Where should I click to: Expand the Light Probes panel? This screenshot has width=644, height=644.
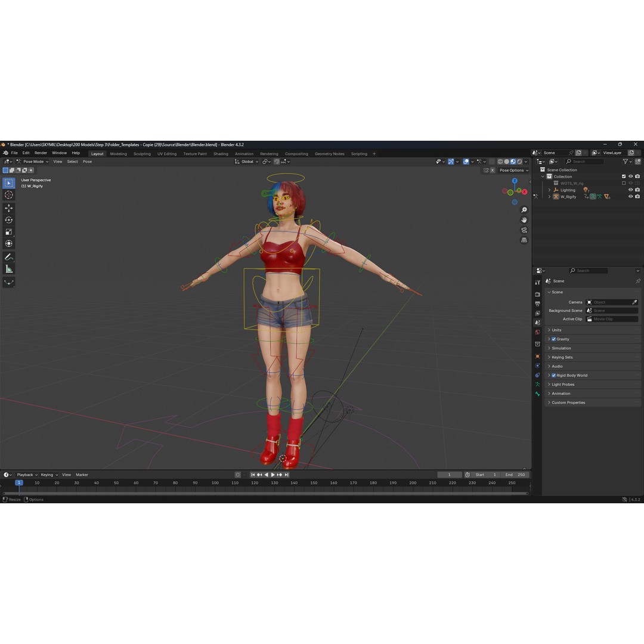[593, 385]
